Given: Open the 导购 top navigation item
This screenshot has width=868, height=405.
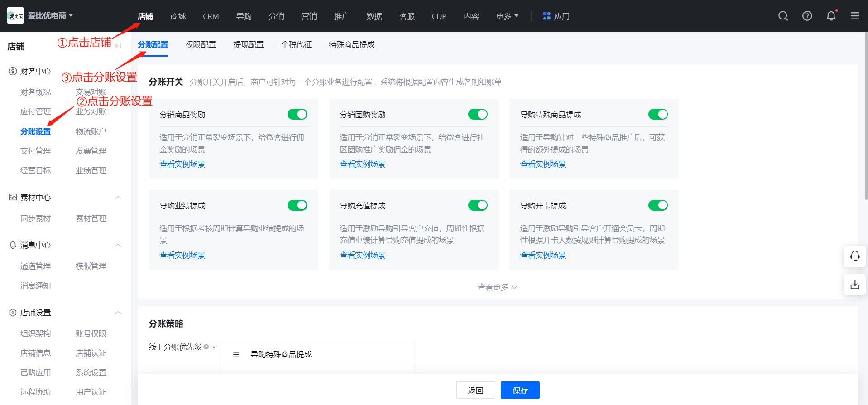Looking at the screenshot, I should 244,16.
